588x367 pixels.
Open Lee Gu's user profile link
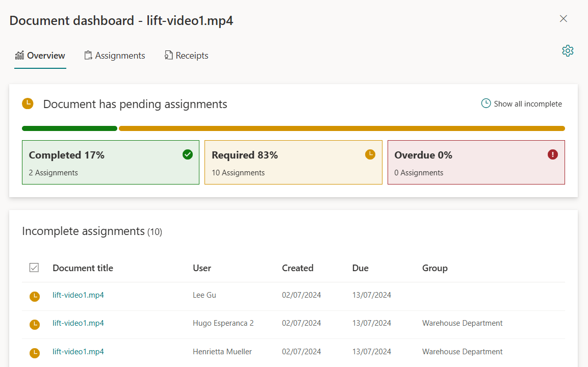click(204, 295)
